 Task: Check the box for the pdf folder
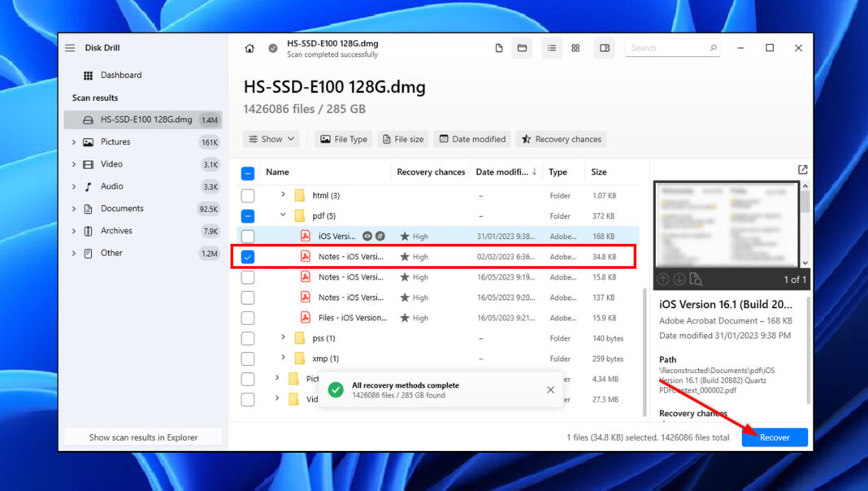click(x=248, y=215)
